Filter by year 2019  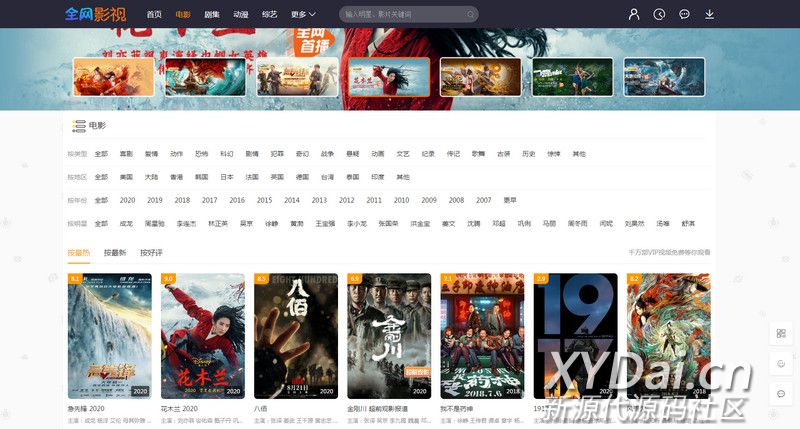[x=155, y=200]
